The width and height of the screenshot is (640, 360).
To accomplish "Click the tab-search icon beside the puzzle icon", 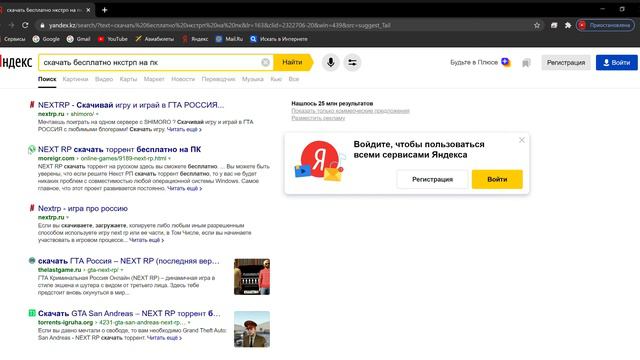I will (554, 25).
